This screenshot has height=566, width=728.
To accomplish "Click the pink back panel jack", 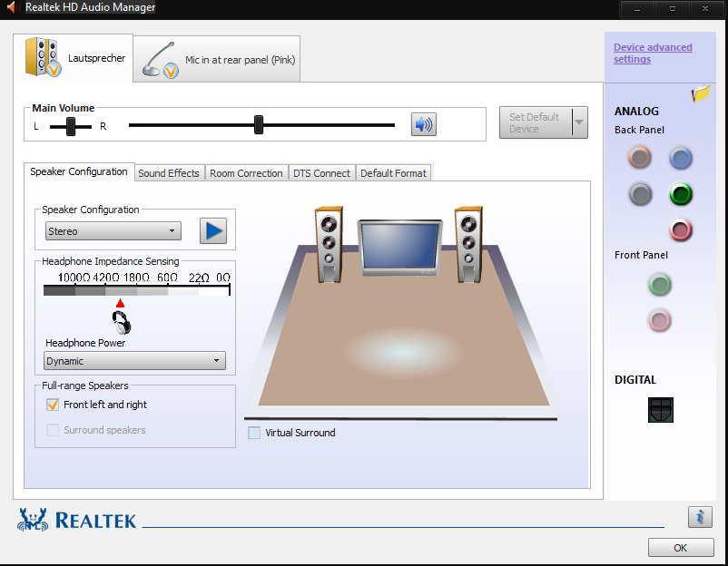I will (x=681, y=229).
